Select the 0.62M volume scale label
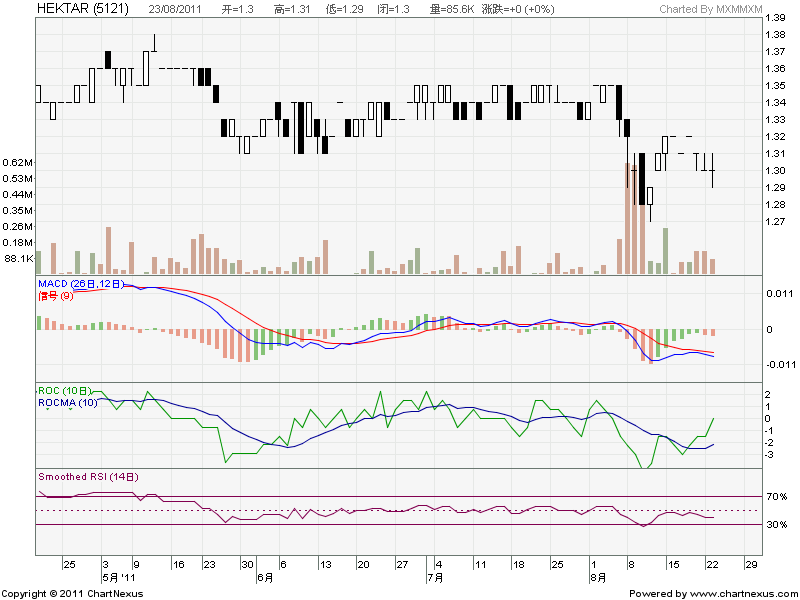Screen dimensions: 800x600 (x=19, y=162)
